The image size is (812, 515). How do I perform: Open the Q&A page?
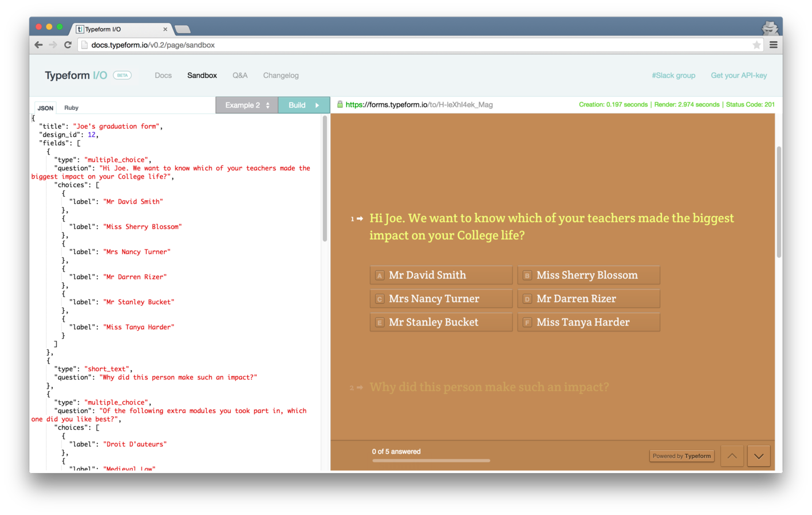point(240,76)
